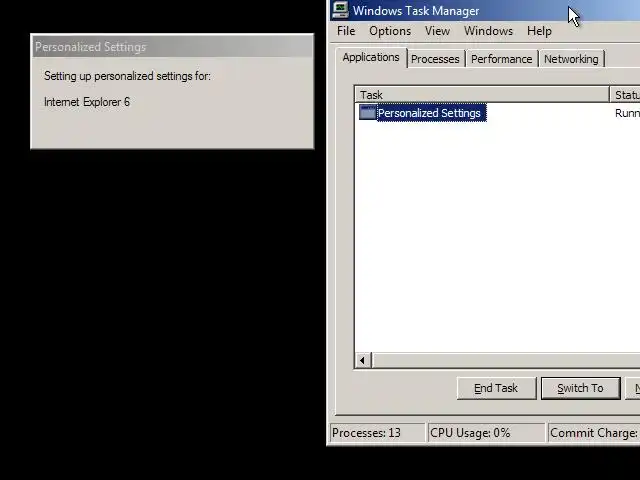Switch to the Networking tab
Image resolution: width=640 pixels, height=480 pixels.
point(571,59)
